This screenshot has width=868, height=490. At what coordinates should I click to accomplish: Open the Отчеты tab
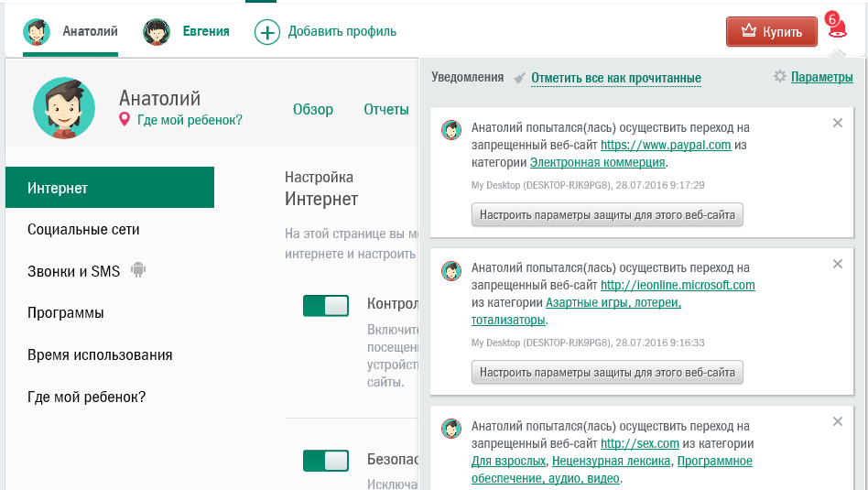[x=385, y=110]
